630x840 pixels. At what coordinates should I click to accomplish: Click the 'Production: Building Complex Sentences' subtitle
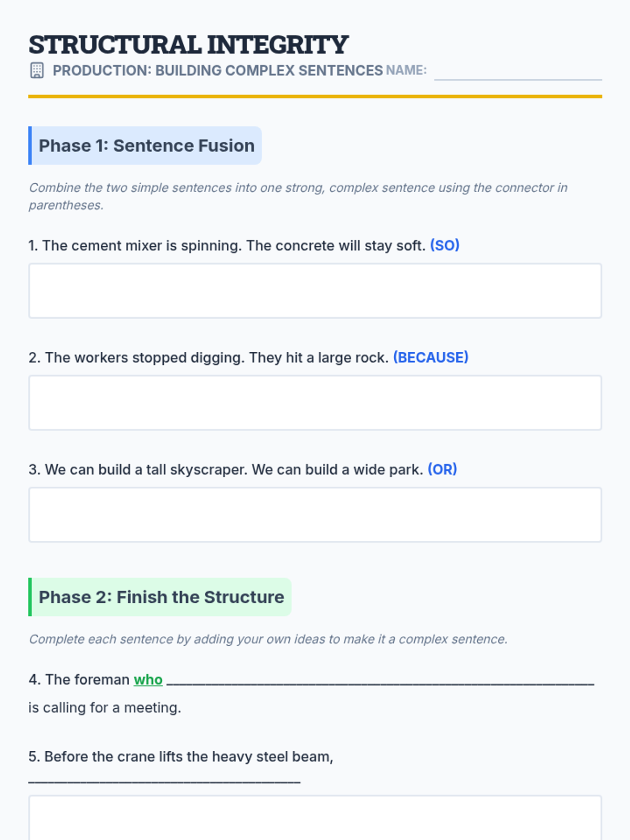(x=217, y=70)
